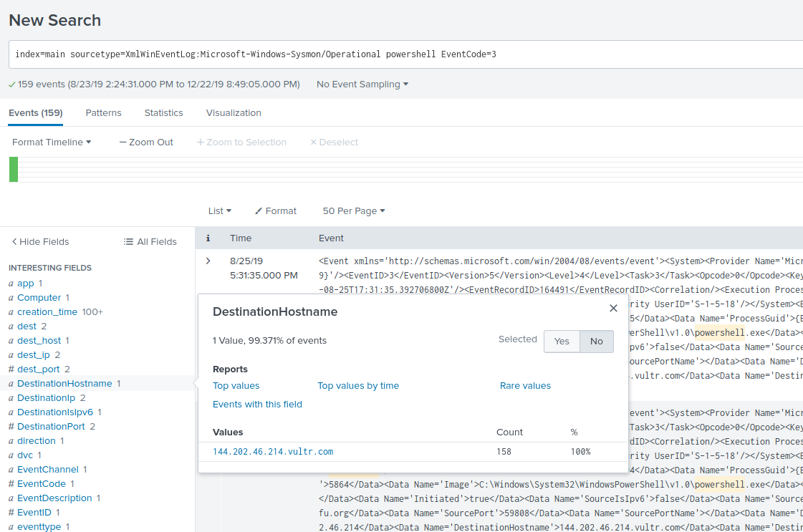
Task: Open the eventtype field
Action: tap(39, 526)
